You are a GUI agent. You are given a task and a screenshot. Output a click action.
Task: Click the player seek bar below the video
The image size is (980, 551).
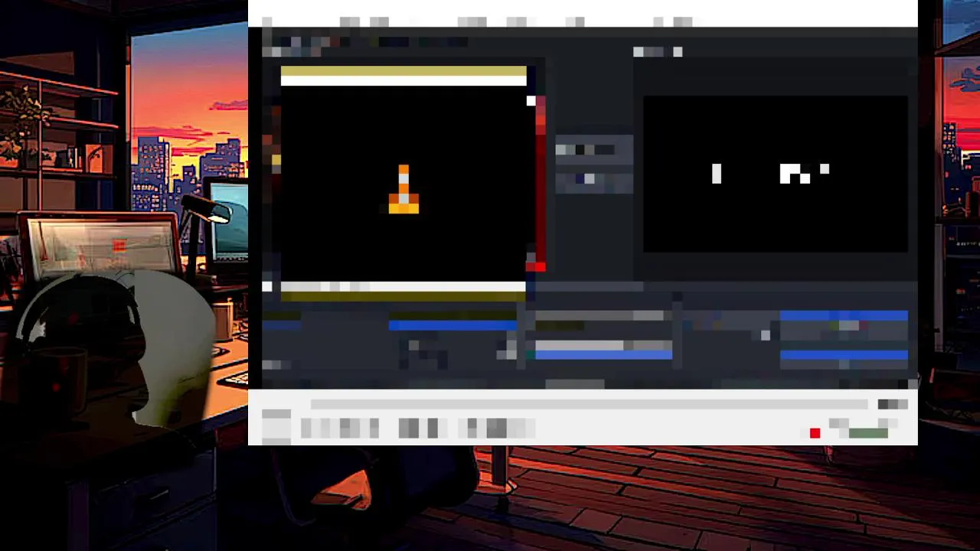(589, 404)
